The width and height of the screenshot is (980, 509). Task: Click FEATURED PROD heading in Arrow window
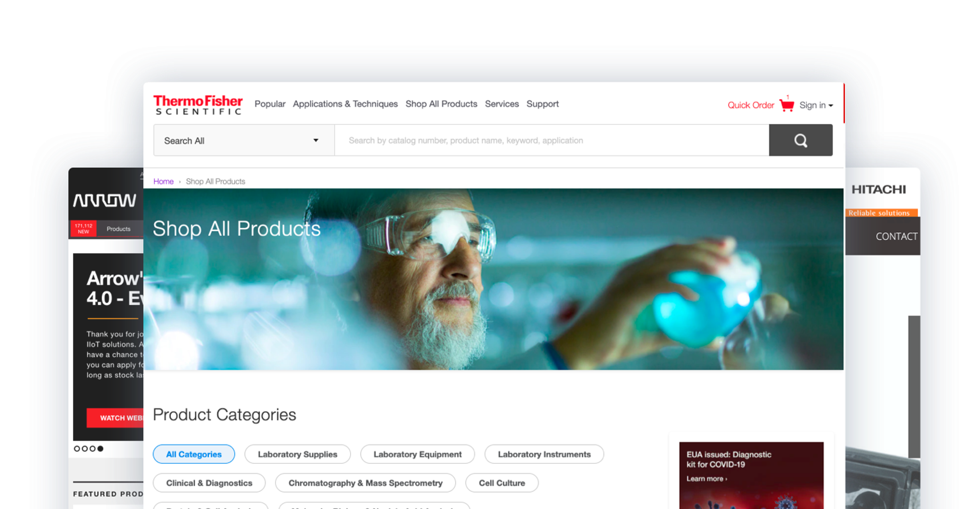pos(108,494)
